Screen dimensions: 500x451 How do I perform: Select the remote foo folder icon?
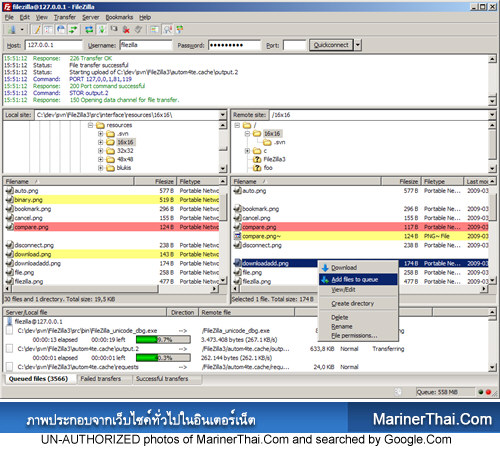[x=257, y=168]
